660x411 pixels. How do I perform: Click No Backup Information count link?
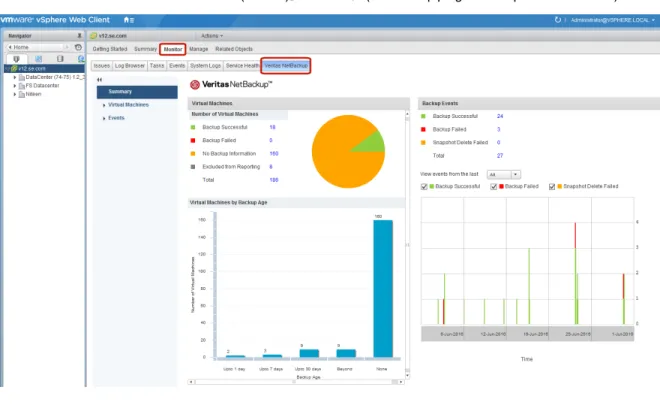pos(274,154)
